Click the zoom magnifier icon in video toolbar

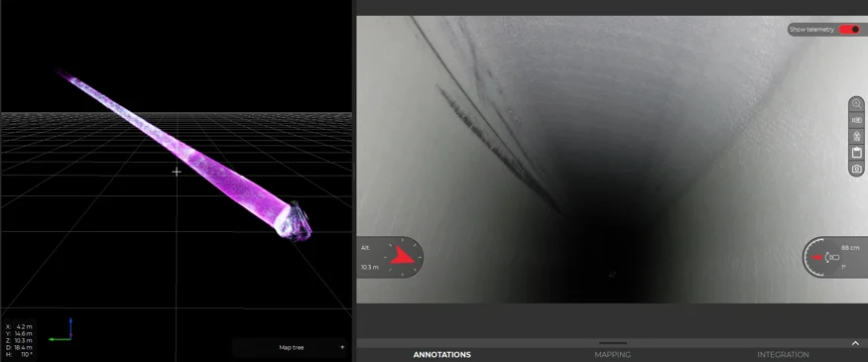[x=856, y=103]
